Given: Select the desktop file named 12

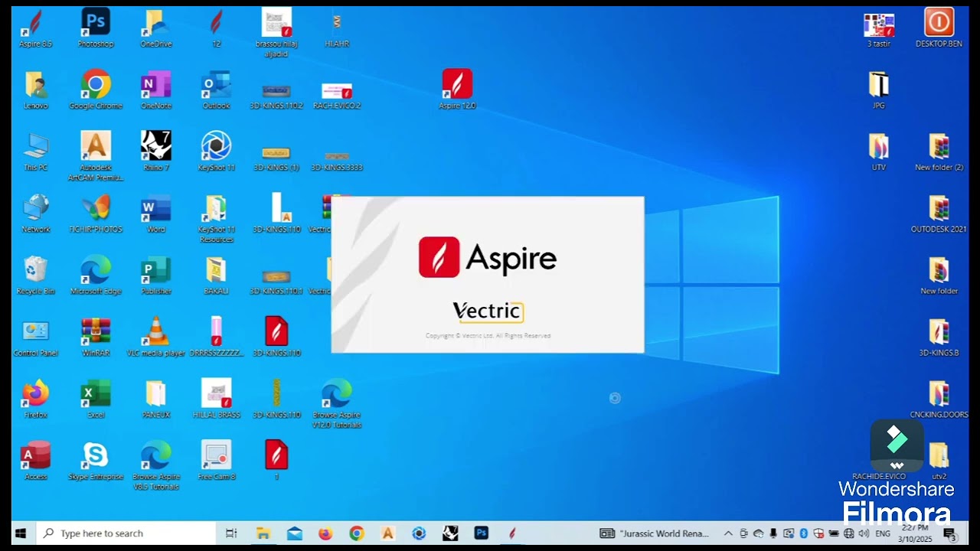Looking at the screenshot, I should coord(216,28).
